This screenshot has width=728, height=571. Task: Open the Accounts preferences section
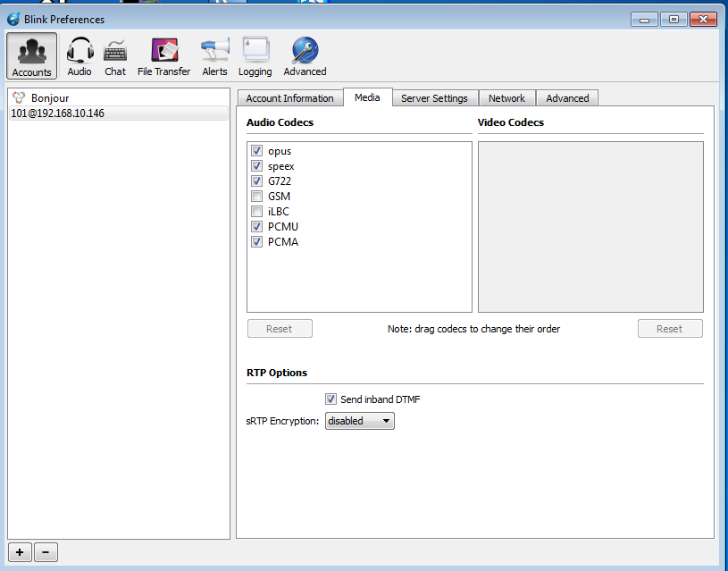click(x=32, y=56)
